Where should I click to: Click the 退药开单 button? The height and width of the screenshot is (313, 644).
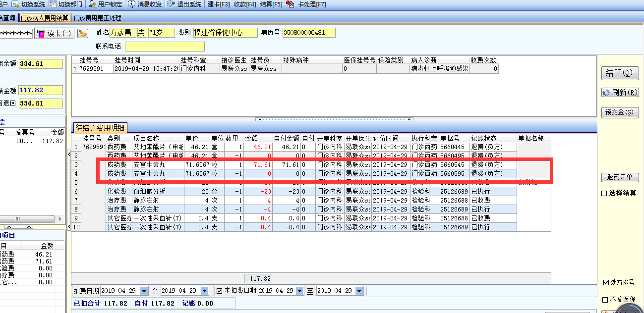click(620, 177)
